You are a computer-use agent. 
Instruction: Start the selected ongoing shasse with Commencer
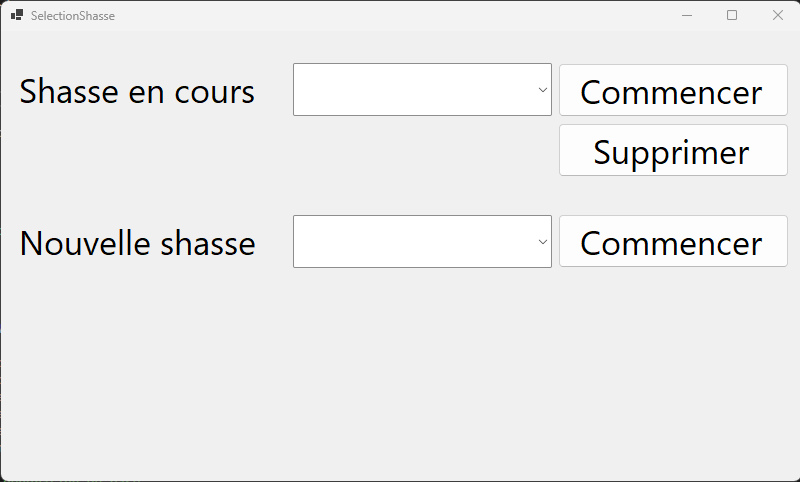coord(672,91)
